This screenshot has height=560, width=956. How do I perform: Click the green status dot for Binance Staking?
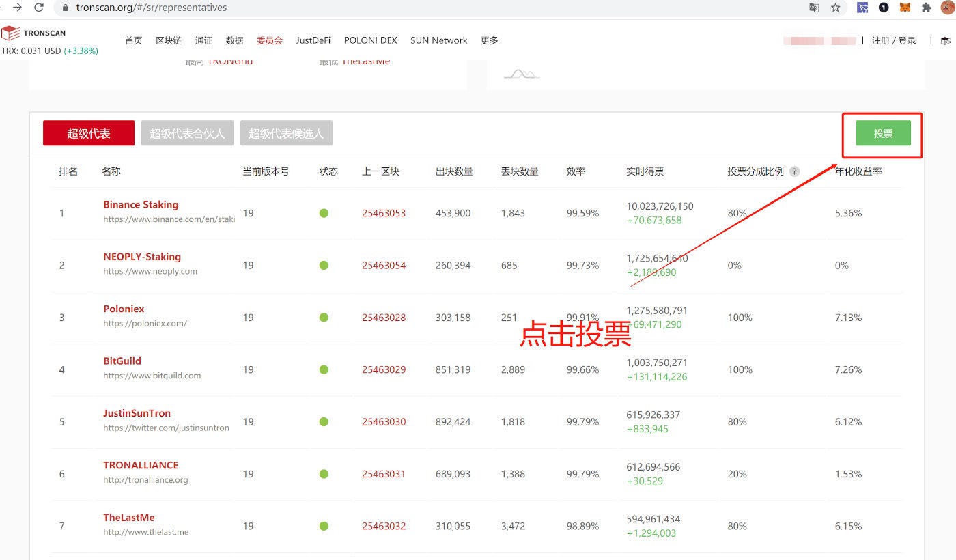[x=324, y=213]
